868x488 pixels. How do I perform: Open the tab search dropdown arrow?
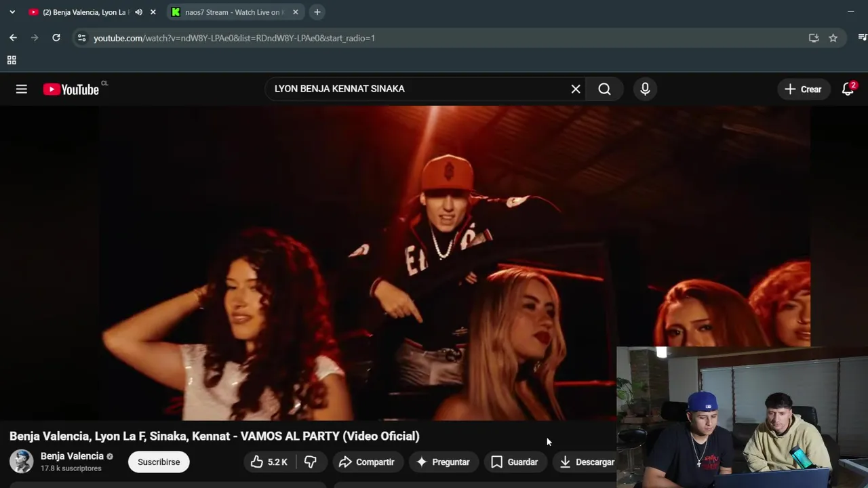tap(12, 12)
